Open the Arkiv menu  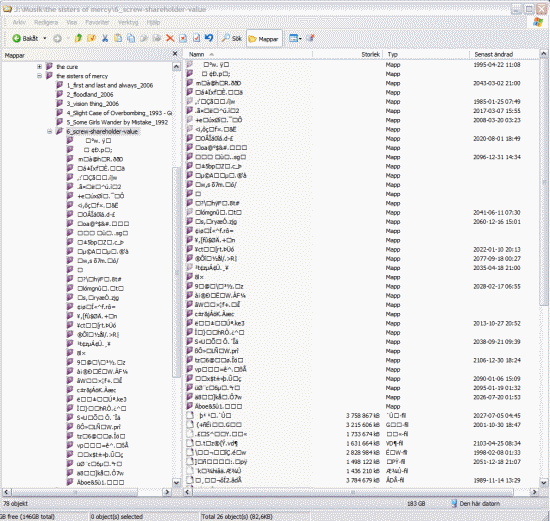(x=19, y=22)
